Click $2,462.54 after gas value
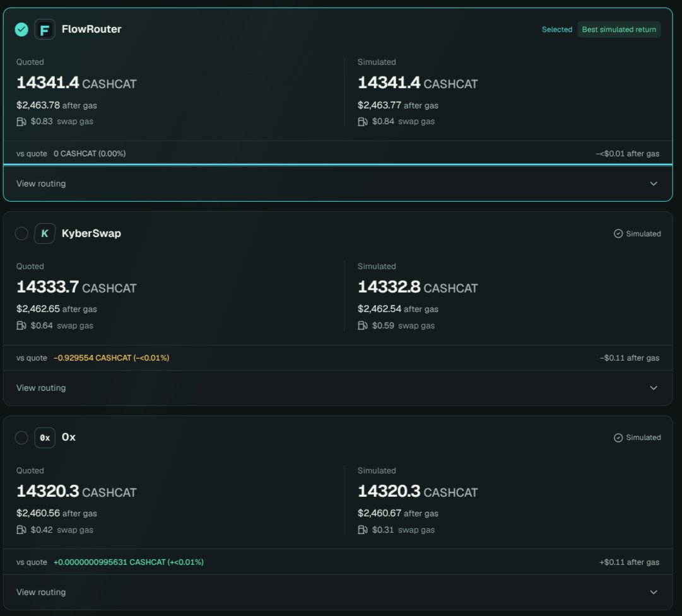 [x=398, y=309]
